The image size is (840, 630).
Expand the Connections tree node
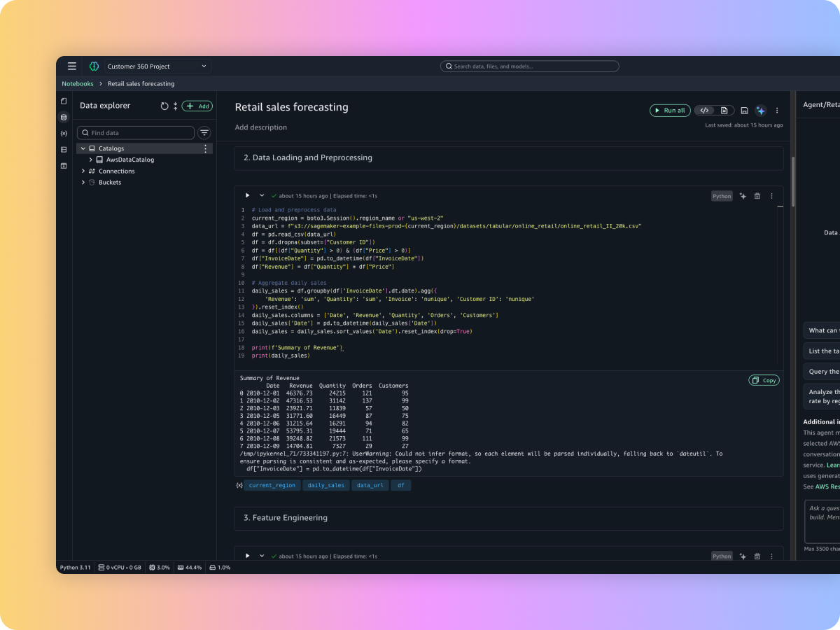[83, 171]
